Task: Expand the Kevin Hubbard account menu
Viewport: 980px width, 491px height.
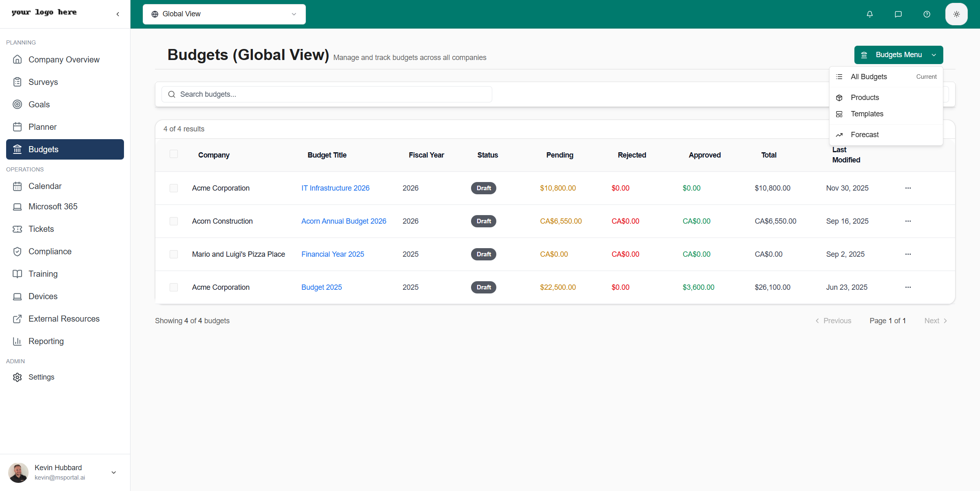Action: (x=114, y=472)
